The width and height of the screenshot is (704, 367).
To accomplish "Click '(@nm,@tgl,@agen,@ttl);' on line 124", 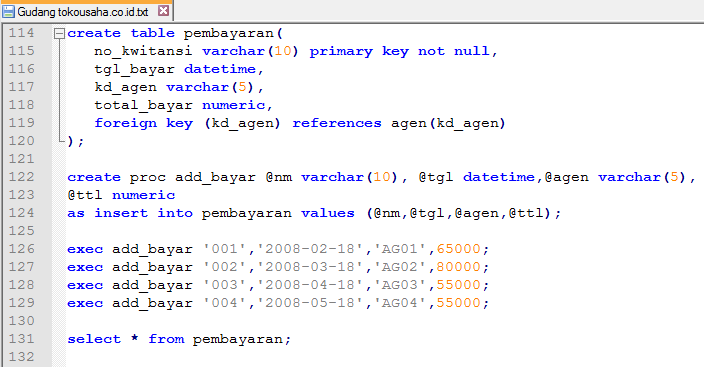I will 464,213.
